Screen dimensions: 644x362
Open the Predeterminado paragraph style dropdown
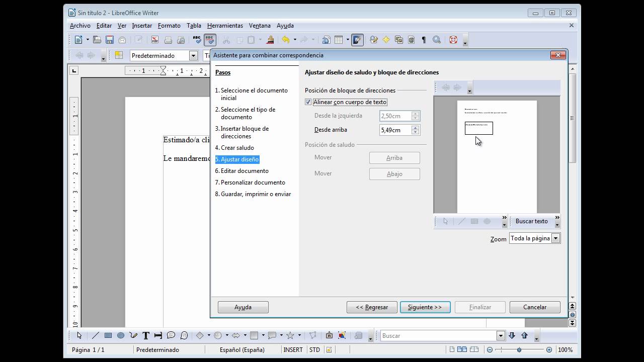193,55
